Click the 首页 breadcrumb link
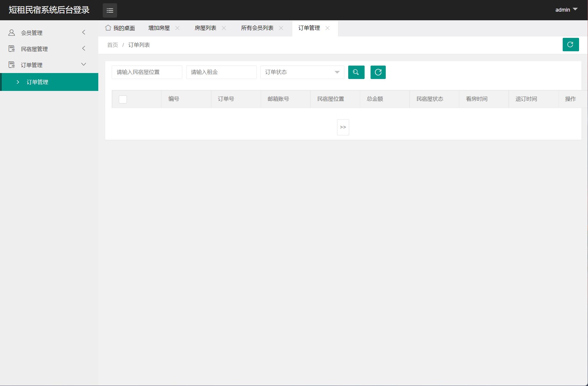 [112, 45]
